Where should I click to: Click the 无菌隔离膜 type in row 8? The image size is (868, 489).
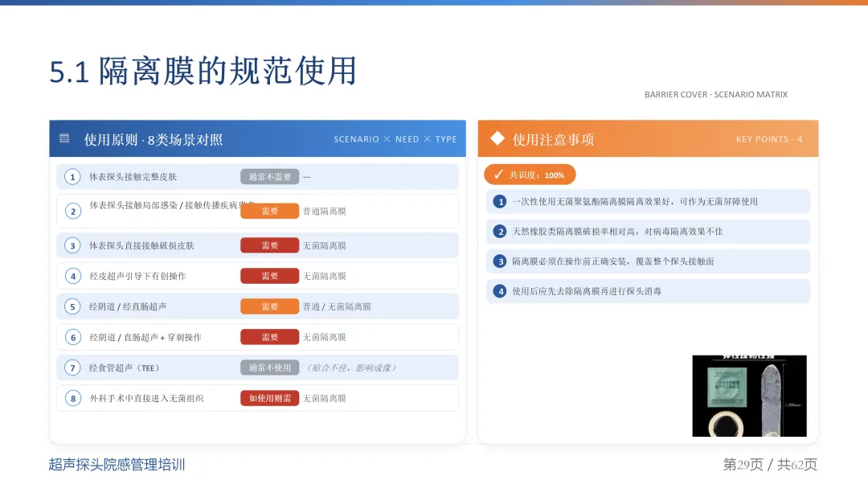(325, 398)
